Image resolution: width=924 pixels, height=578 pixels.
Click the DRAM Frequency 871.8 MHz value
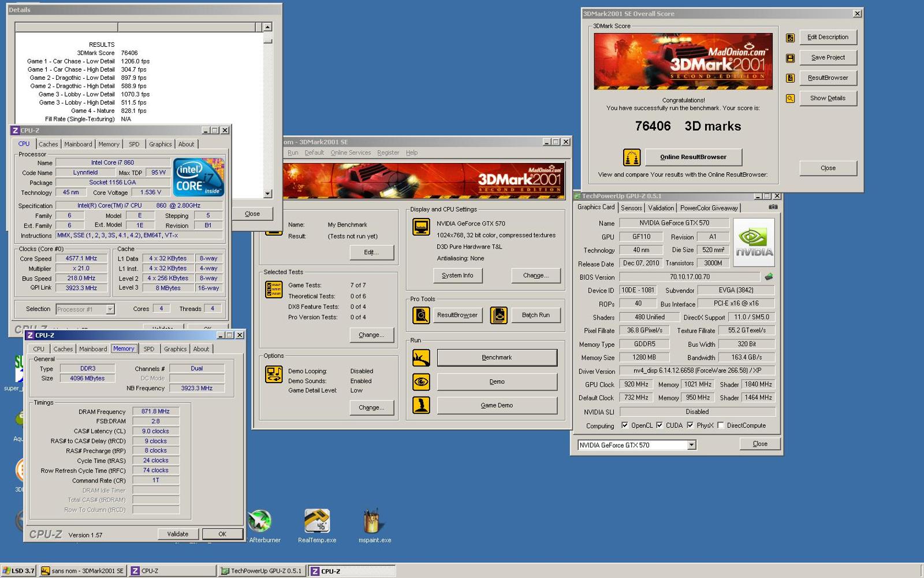coord(155,412)
